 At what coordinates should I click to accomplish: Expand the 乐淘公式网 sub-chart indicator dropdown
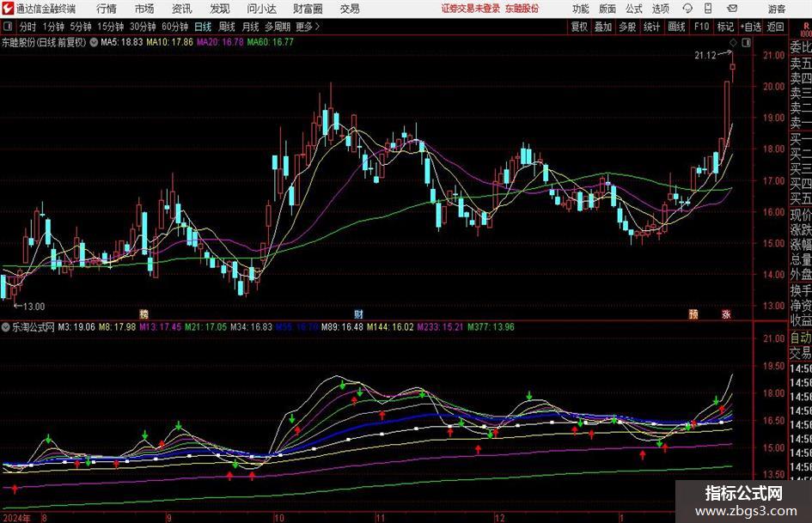(x=6, y=327)
